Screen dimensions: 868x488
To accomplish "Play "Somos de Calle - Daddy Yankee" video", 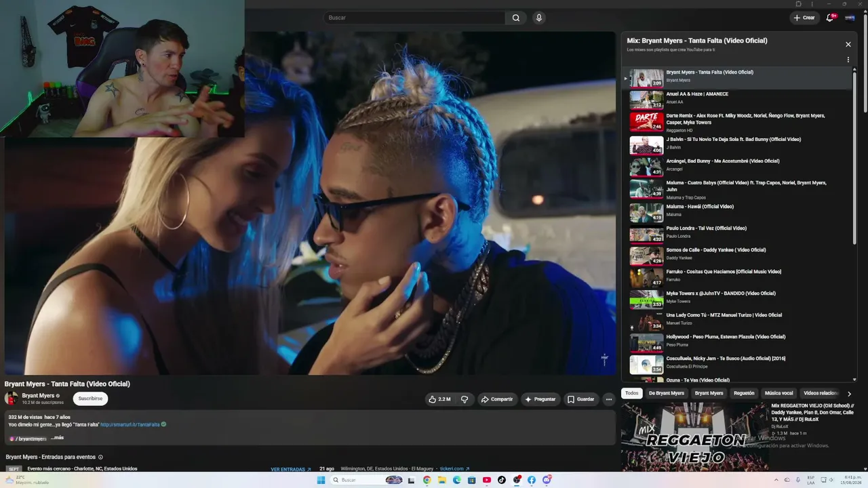I will pyautogui.click(x=740, y=256).
